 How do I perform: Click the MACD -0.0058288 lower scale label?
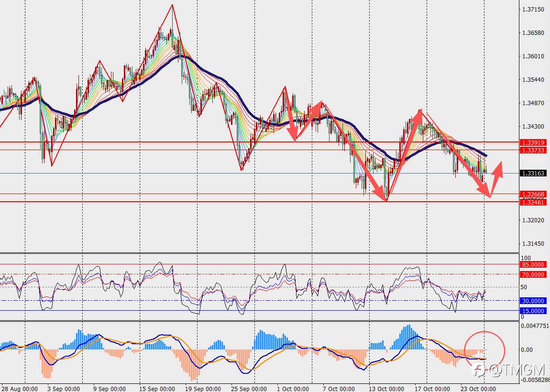[535, 380]
